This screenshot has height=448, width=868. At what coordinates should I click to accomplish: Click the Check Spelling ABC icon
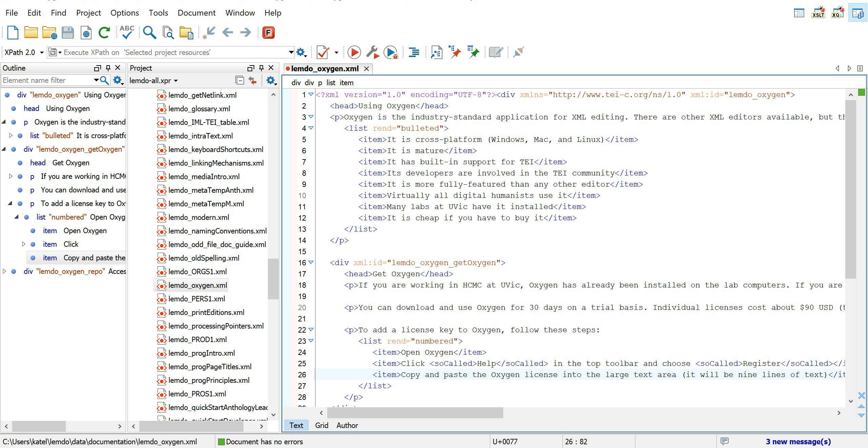click(x=127, y=33)
